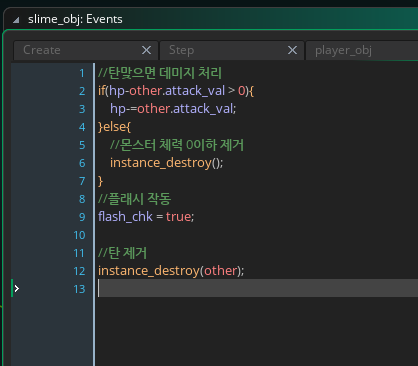Click line number 10 in gutter
The image size is (418, 366).
[x=80, y=235]
